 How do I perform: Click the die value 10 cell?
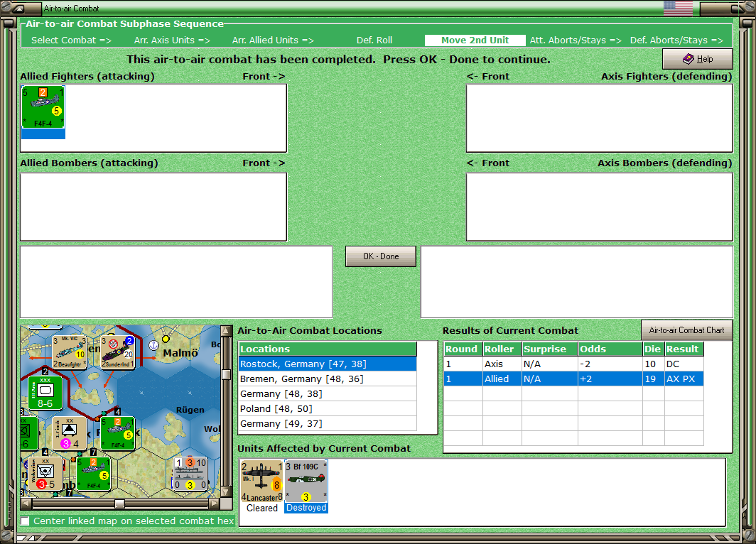click(653, 364)
